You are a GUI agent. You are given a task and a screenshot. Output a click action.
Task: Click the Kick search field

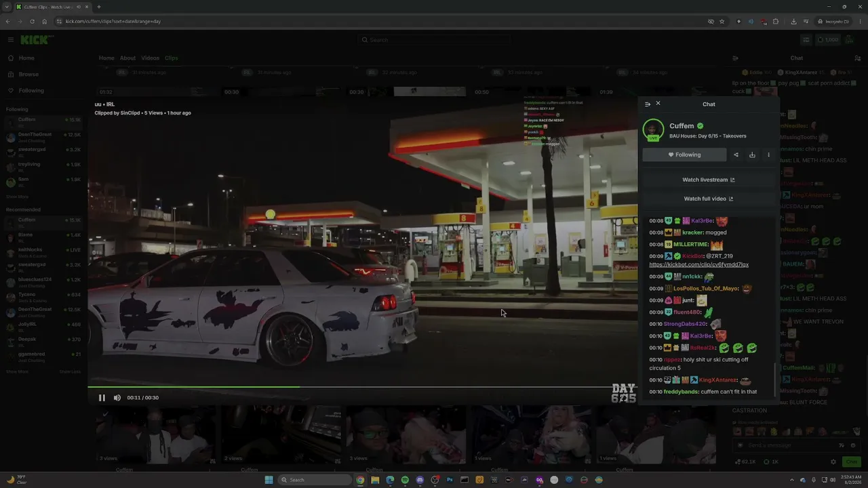click(434, 40)
